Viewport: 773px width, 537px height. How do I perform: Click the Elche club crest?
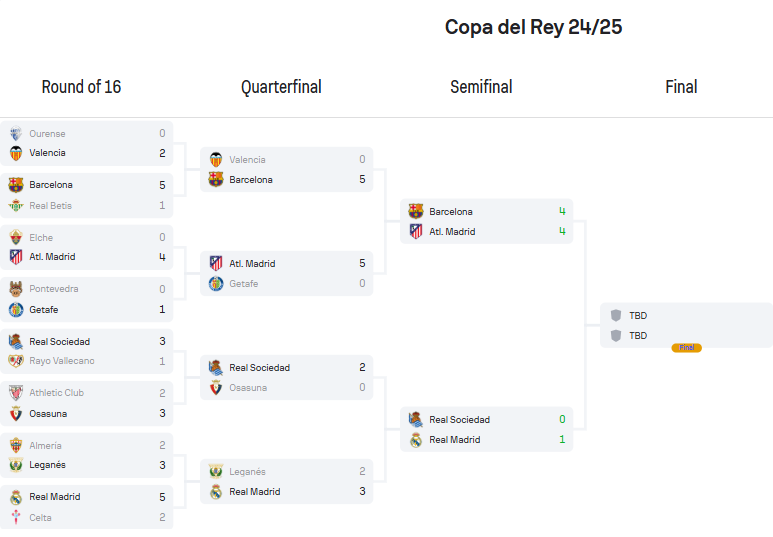tap(16, 237)
